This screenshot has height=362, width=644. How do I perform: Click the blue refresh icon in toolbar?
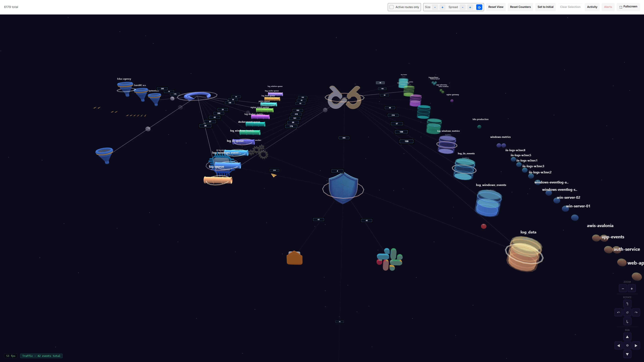(x=479, y=7)
